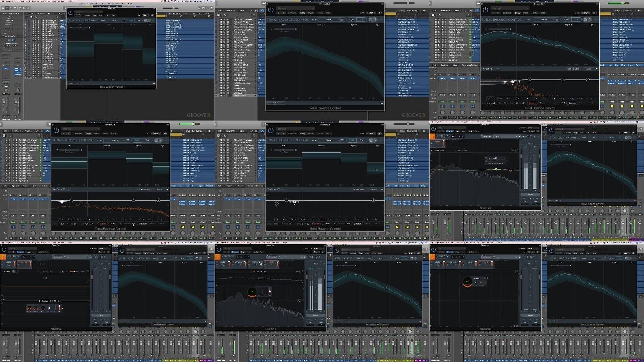Collapse EQ panel arrow in middle-left screenshot
Screen dimensions: 644x362
(167, 189)
